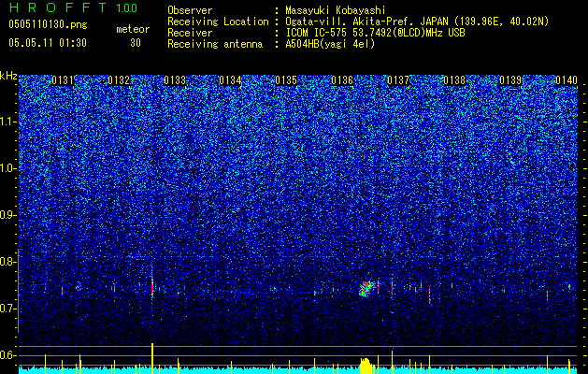
Task: Click the 0140 time marker
Action: (566, 80)
